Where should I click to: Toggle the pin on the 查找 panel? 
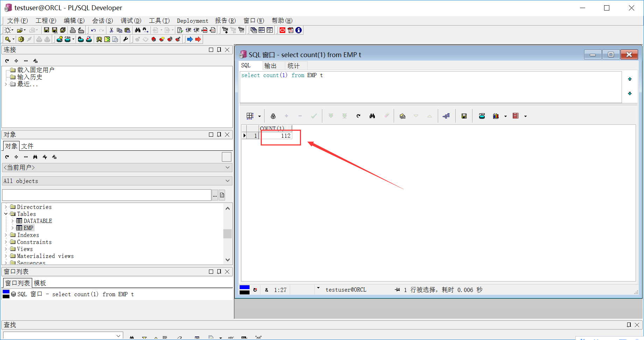click(629, 325)
